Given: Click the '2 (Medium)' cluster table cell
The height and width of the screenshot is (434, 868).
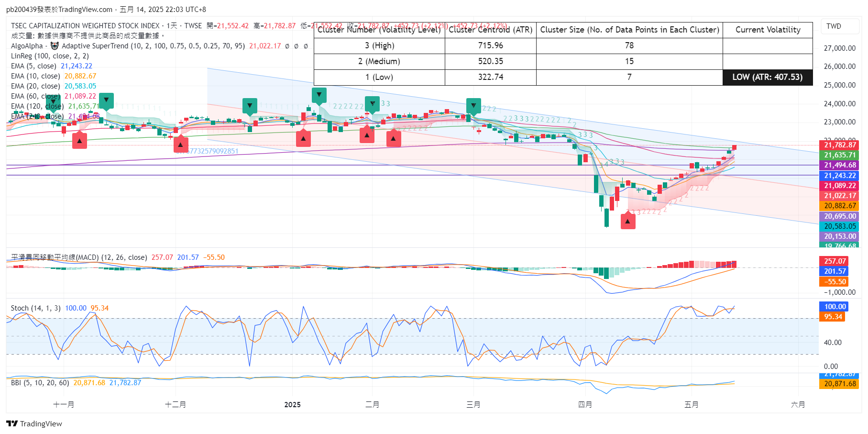Looking at the screenshot, I should click(x=379, y=61).
